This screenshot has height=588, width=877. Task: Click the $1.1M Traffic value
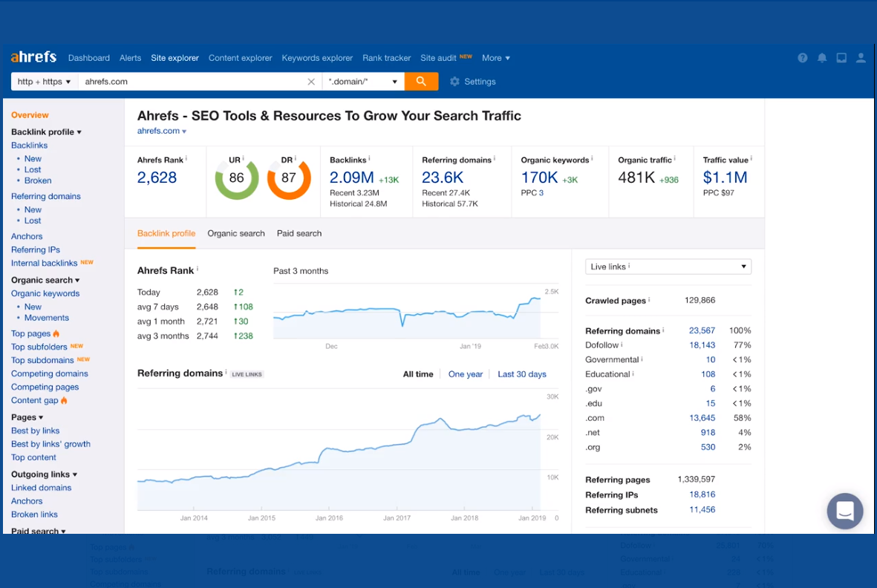click(x=725, y=177)
